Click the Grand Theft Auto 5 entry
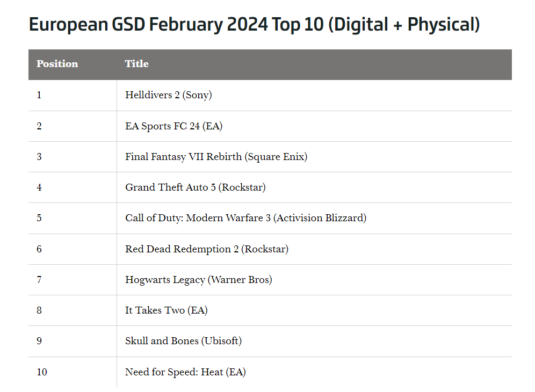 pos(195,187)
